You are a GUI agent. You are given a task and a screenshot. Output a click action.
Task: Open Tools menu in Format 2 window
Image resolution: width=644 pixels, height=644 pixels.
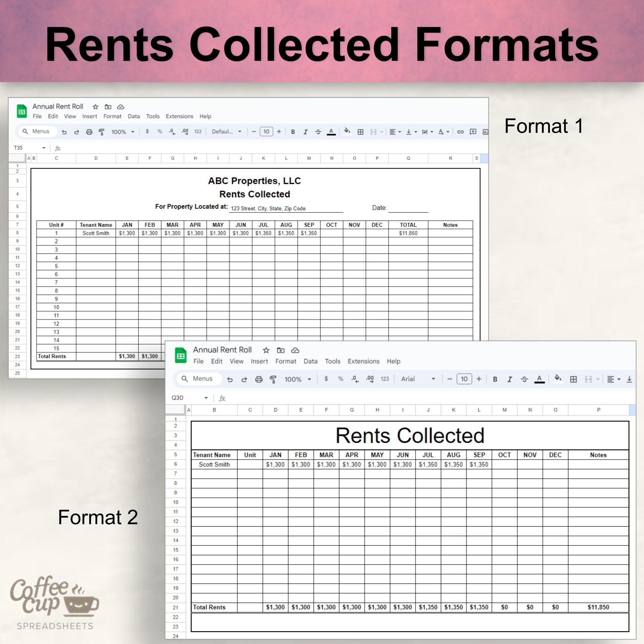(332, 361)
